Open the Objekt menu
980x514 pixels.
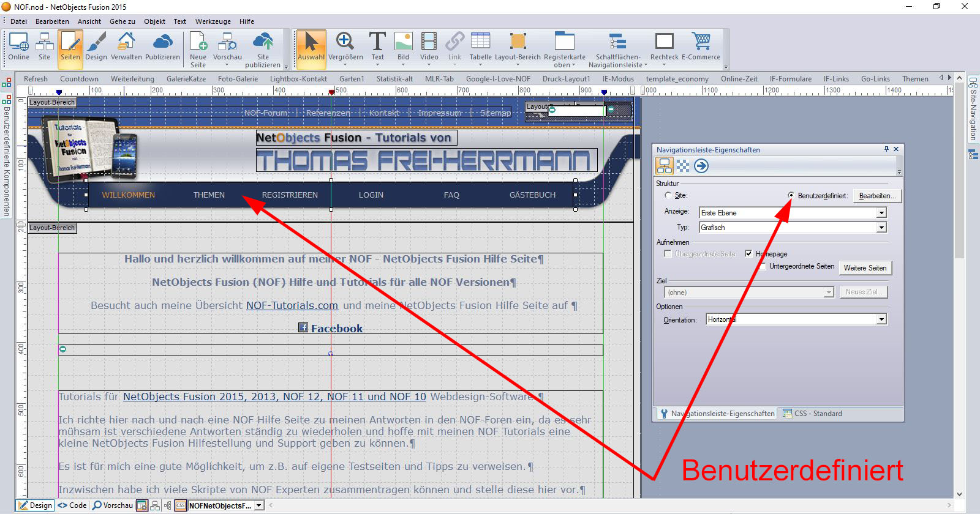[x=154, y=21]
